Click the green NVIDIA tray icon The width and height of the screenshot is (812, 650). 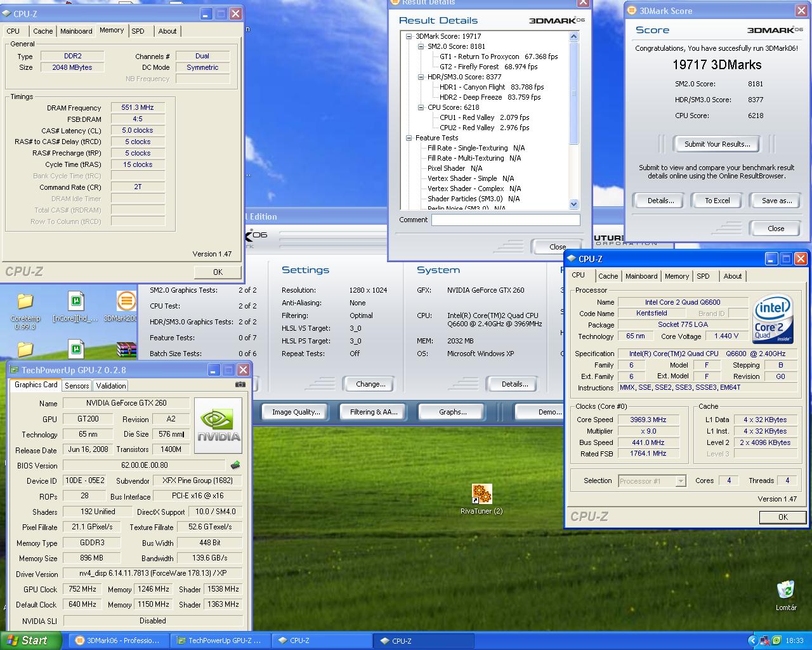point(776,640)
